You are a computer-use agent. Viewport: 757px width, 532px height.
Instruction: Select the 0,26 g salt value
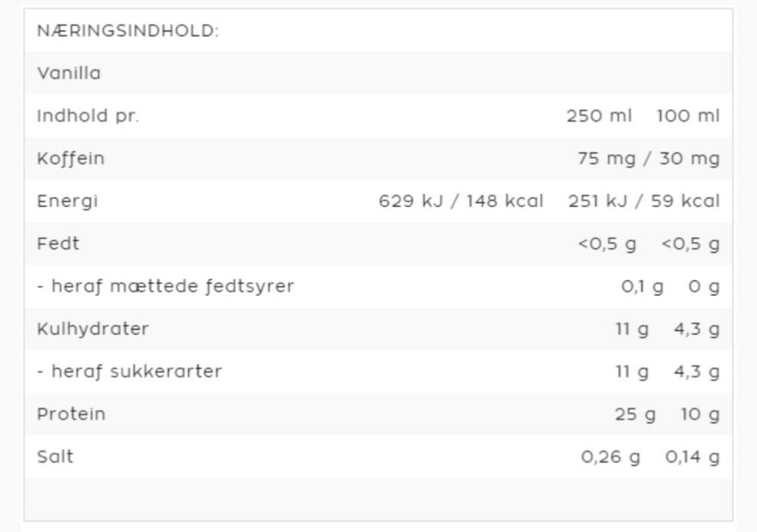[610, 456]
